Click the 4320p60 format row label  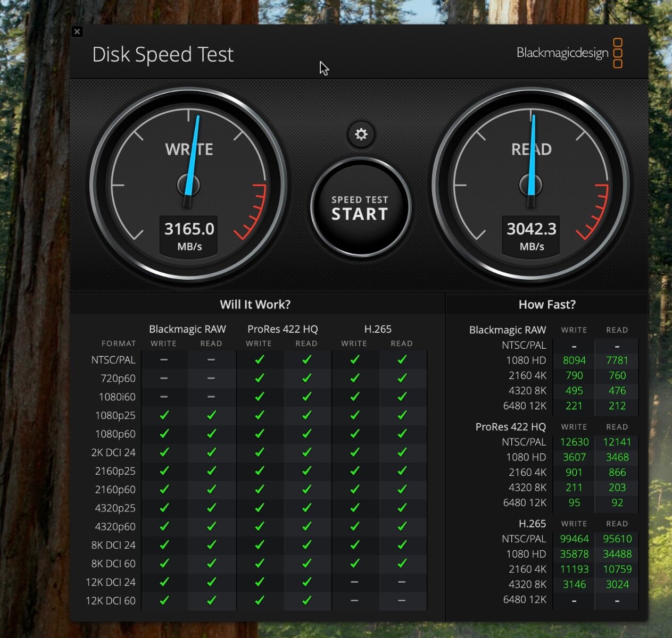[115, 526]
